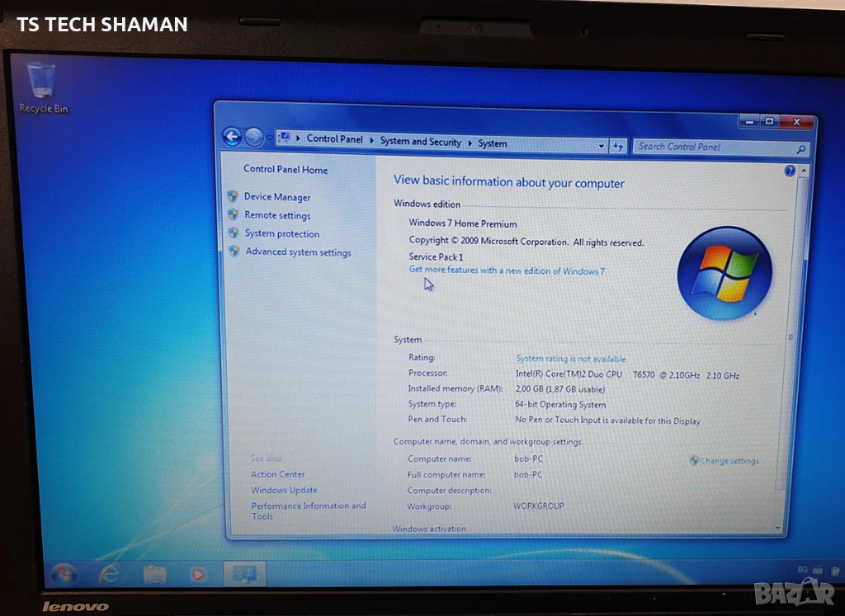Click the Back navigation arrow
Screen dimensions: 845x616
tap(232, 137)
